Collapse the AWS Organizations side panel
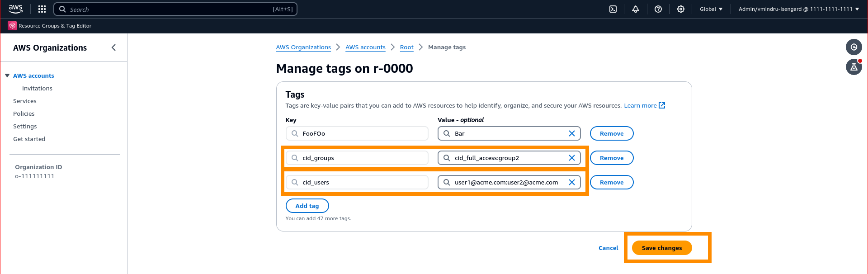868x274 pixels. tap(113, 47)
